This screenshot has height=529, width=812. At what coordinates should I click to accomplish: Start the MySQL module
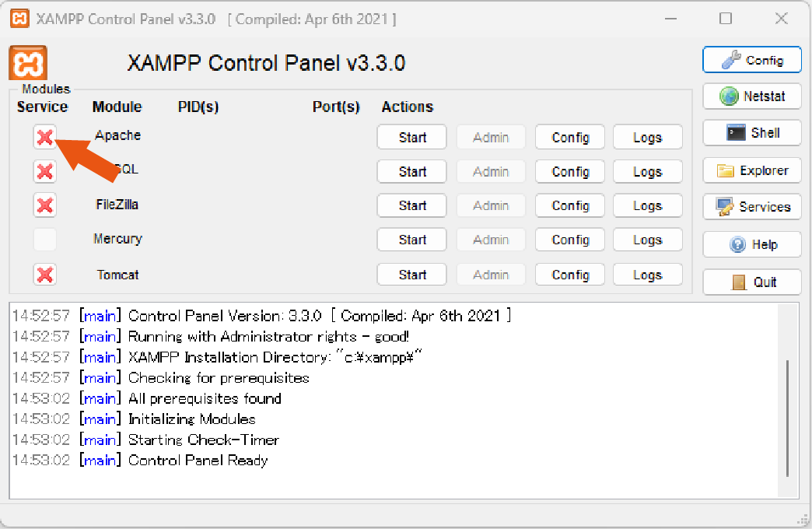(411, 171)
